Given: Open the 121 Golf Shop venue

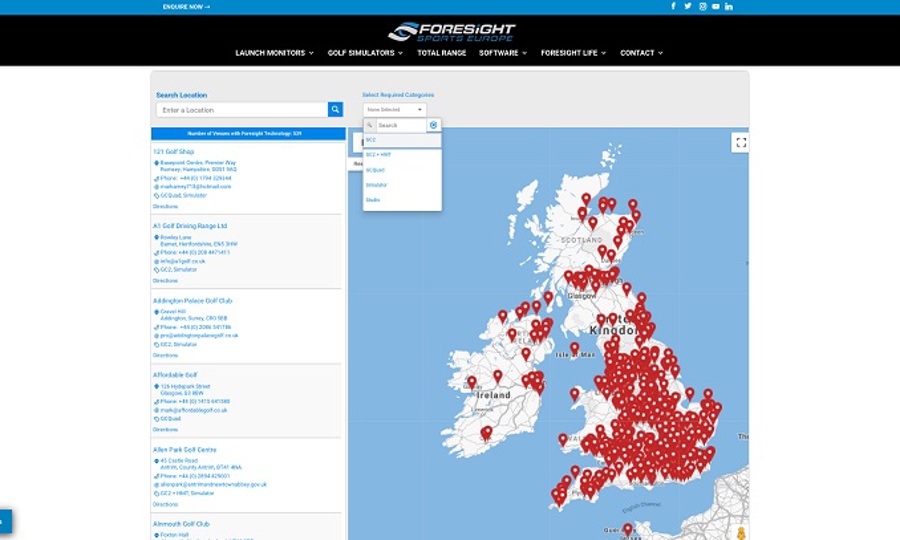Looking at the screenshot, I should click(x=173, y=151).
